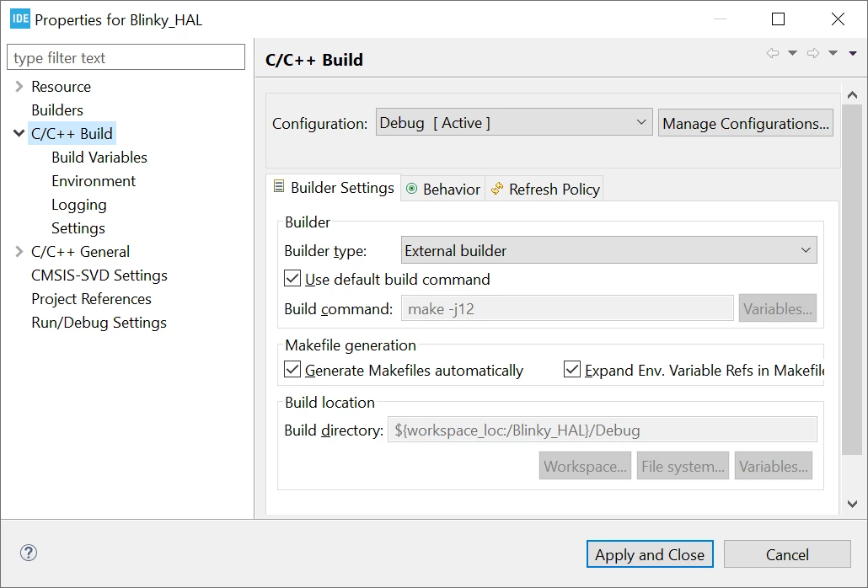Toggle Use default build command checkbox
The width and height of the screenshot is (868, 588).
click(x=292, y=278)
